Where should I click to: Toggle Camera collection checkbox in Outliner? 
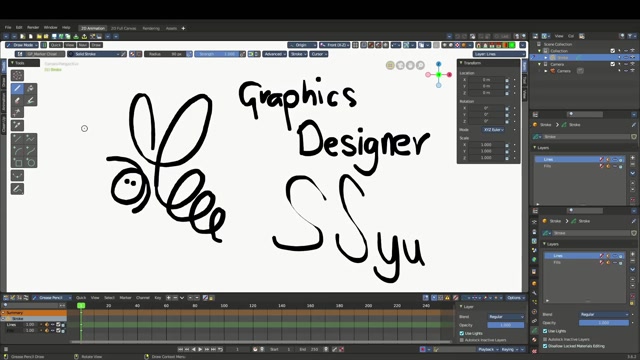(x=613, y=64)
